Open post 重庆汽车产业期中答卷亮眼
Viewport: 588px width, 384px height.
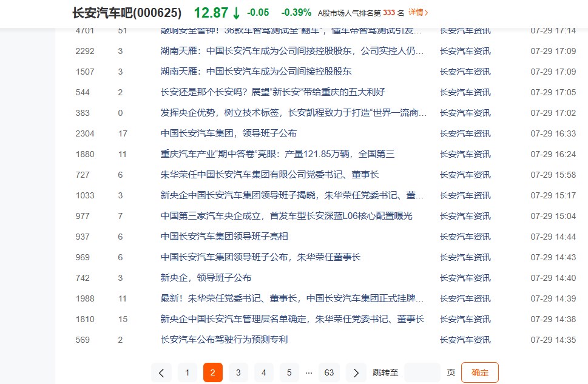277,154
